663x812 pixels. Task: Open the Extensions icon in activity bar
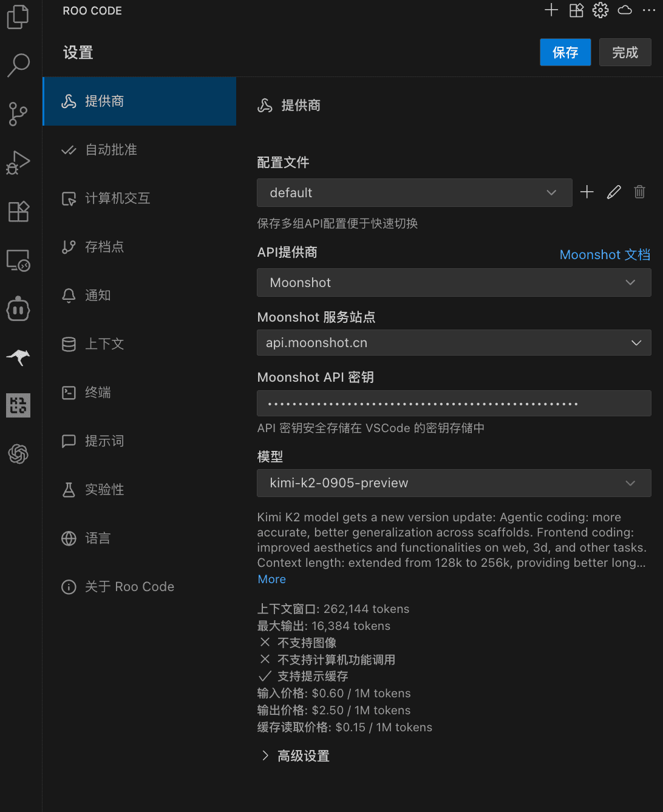point(18,211)
